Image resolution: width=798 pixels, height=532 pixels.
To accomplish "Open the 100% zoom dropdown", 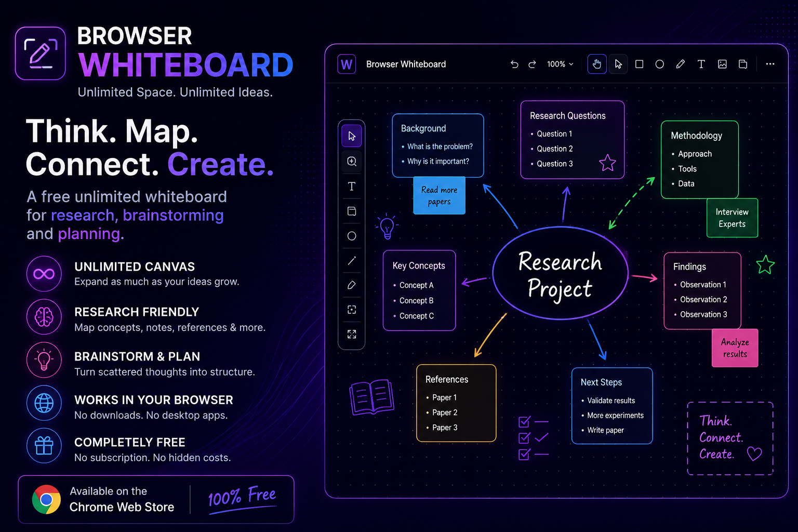I will tap(560, 64).
